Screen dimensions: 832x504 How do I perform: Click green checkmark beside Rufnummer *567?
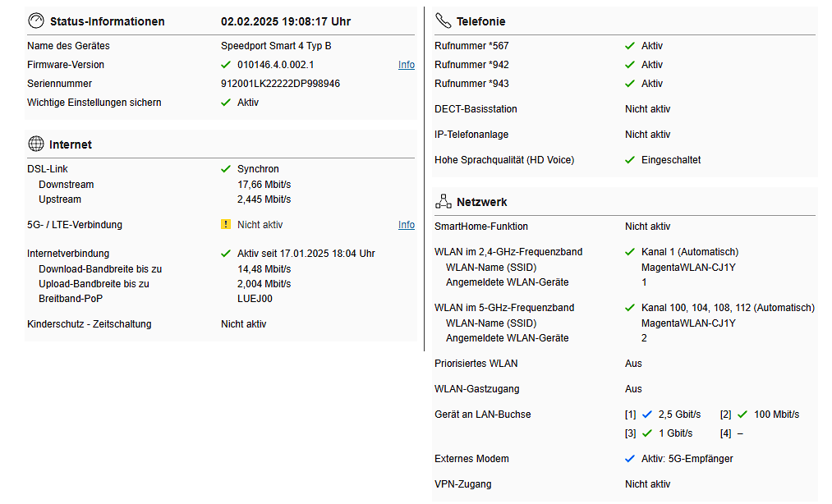click(x=630, y=46)
